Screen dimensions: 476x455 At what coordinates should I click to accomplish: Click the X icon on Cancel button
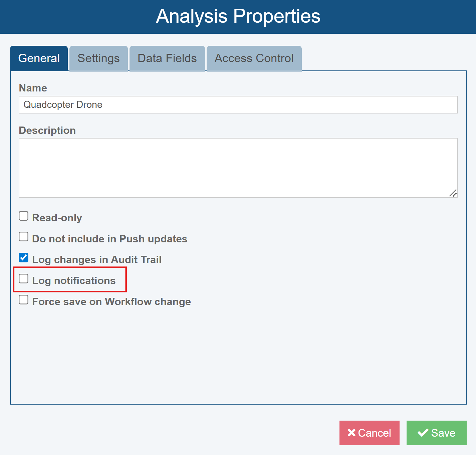click(351, 433)
